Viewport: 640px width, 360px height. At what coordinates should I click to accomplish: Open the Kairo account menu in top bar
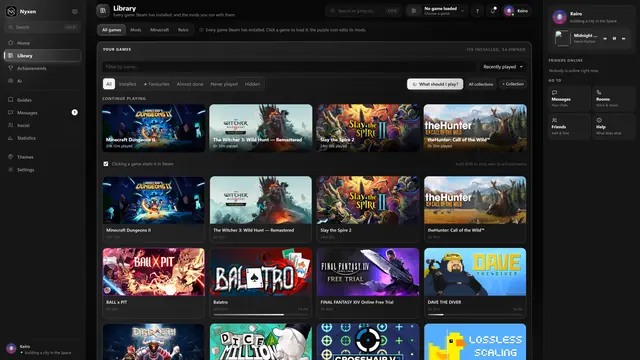517,11
